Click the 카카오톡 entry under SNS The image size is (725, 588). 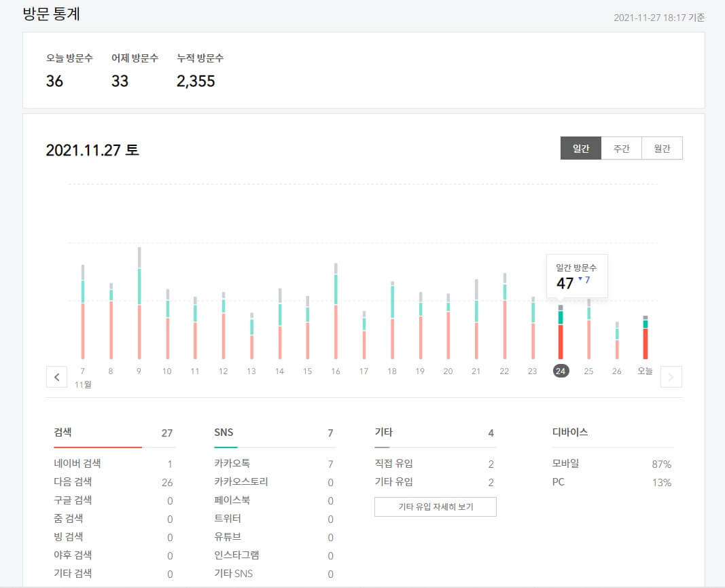(236, 464)
